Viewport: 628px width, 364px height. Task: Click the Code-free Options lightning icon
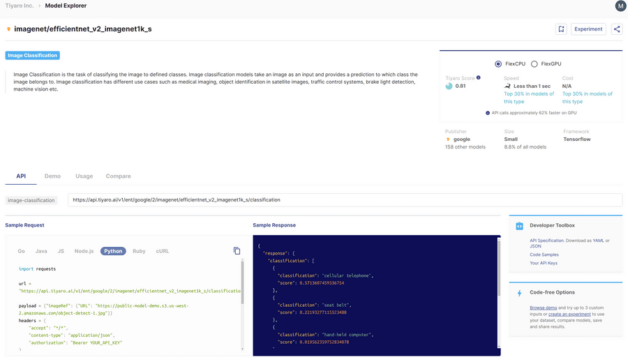pyautogui.click(x=519, y=293)
